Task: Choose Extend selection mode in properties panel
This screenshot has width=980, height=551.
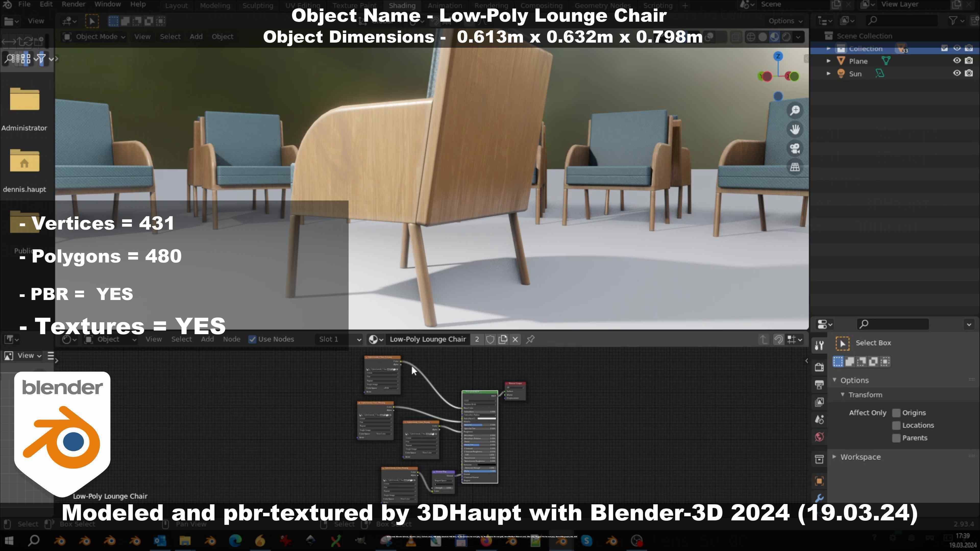Action: (850, 362)
